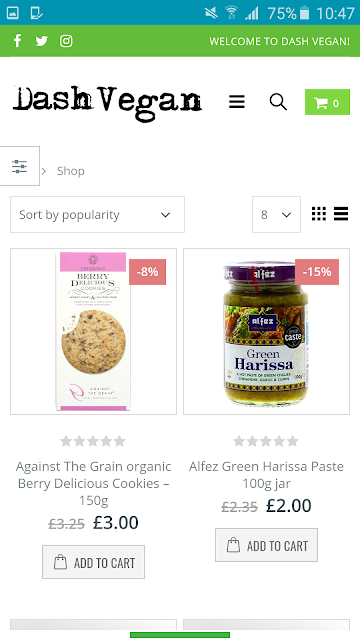The image size is (360, 640).
Task: Open the Twitter social link
Action: point(41,41)
